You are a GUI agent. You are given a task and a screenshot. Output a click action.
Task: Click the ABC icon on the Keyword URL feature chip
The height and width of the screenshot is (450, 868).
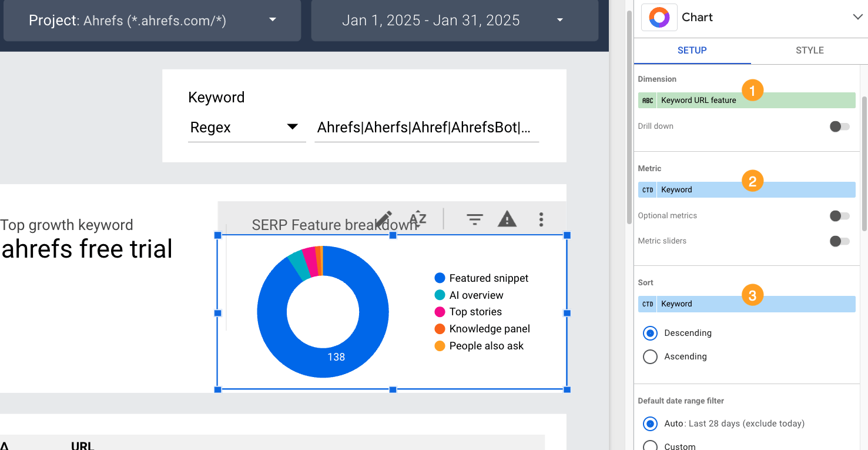click(x=647, y=100)
